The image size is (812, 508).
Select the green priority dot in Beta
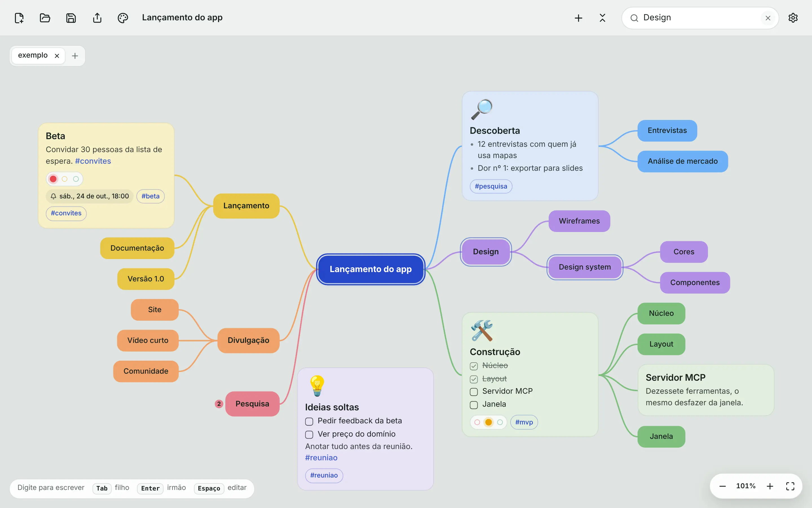tap(76, 179)
